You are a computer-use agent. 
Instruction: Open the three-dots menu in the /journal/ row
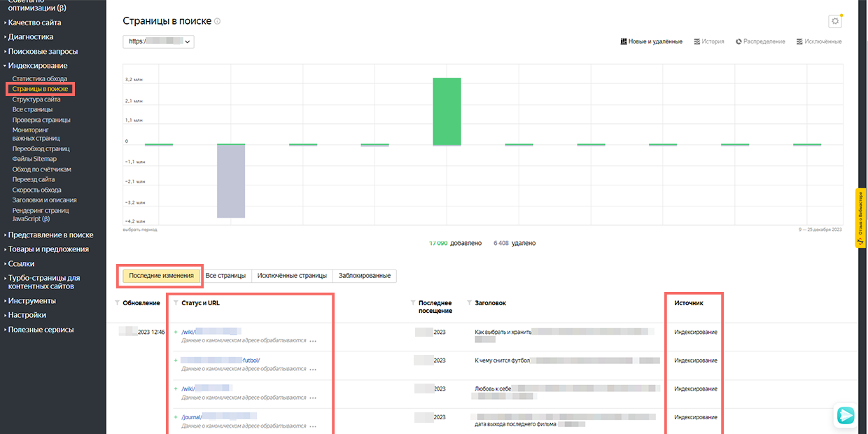click(313, 426)
